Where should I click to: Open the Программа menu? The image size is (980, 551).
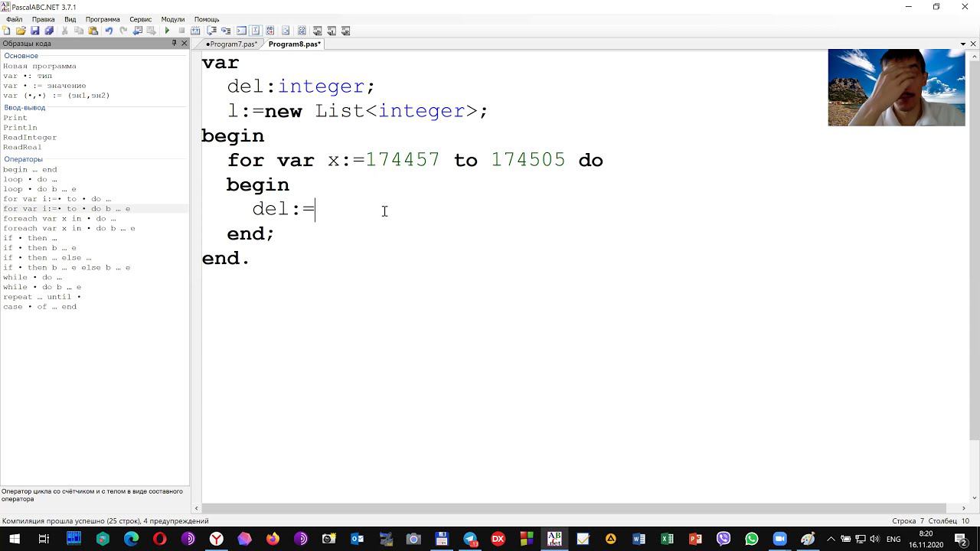(103, 19)
